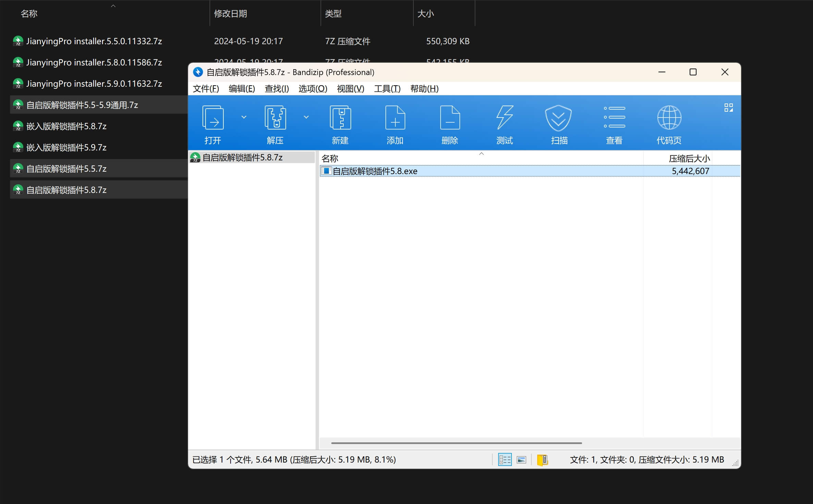Image resolution: width=813 pixels, height=504 pixels.
Task: Sort Explorer by 修改日期 column
Action: pyautogui.click(x=230, y=14)
